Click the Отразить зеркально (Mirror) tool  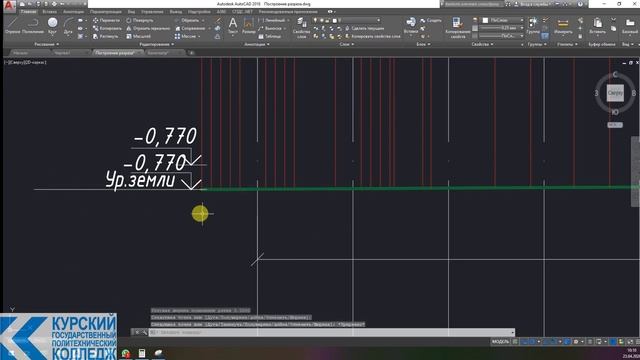point(148,28)
